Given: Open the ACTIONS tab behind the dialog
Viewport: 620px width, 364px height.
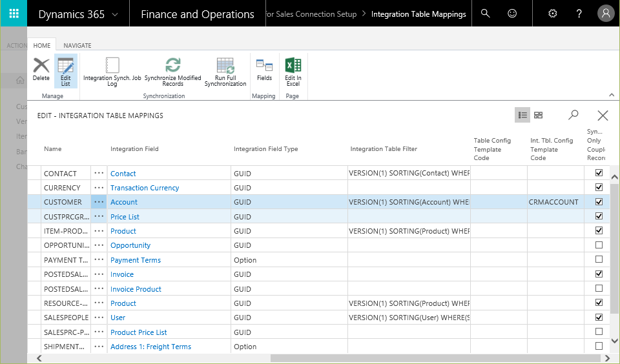Looking at the screenshot, I should (x=17, y=45).
